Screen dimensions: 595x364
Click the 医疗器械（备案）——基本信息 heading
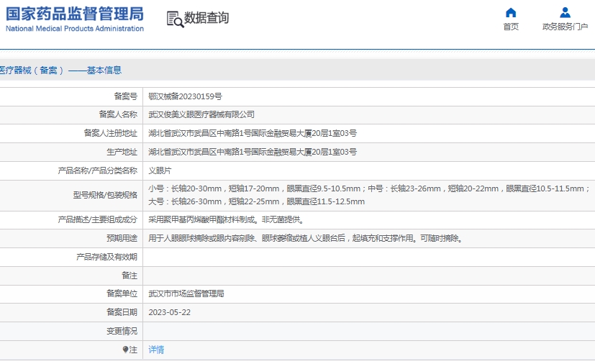[60, 70]
